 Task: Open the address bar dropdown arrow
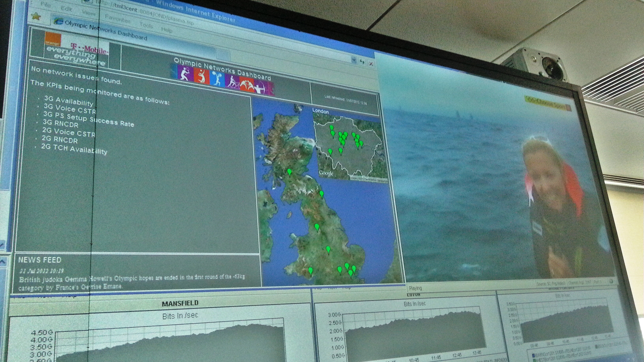tap(354, 60)
